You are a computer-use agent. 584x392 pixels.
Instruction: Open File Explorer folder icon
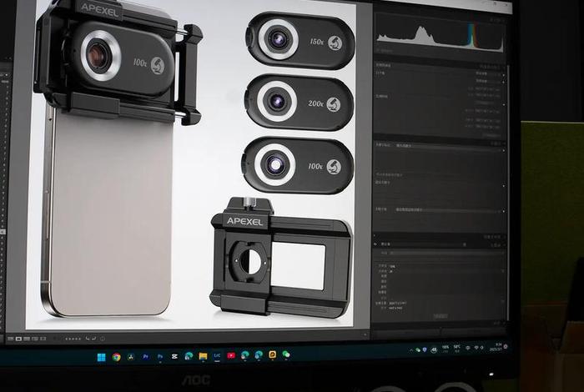pos(203,356)
